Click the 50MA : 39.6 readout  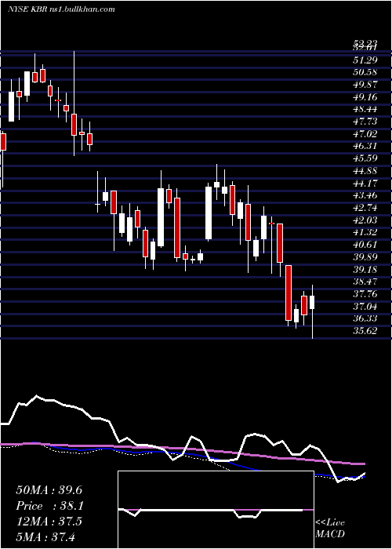tap(49, 490)
